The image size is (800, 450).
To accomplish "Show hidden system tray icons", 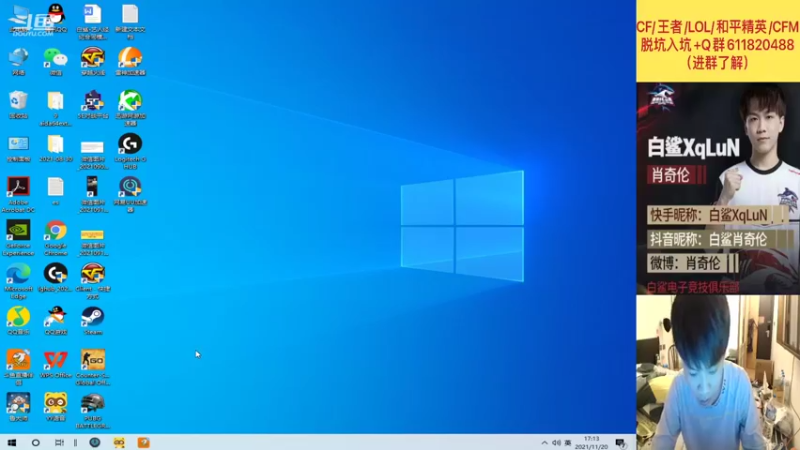I will [x=544, y=443].
